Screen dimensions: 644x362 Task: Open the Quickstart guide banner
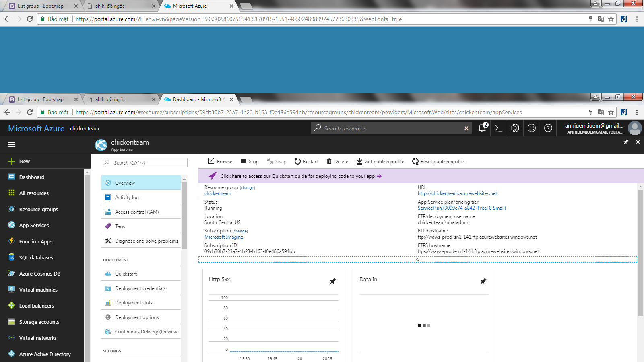point(421,176)
